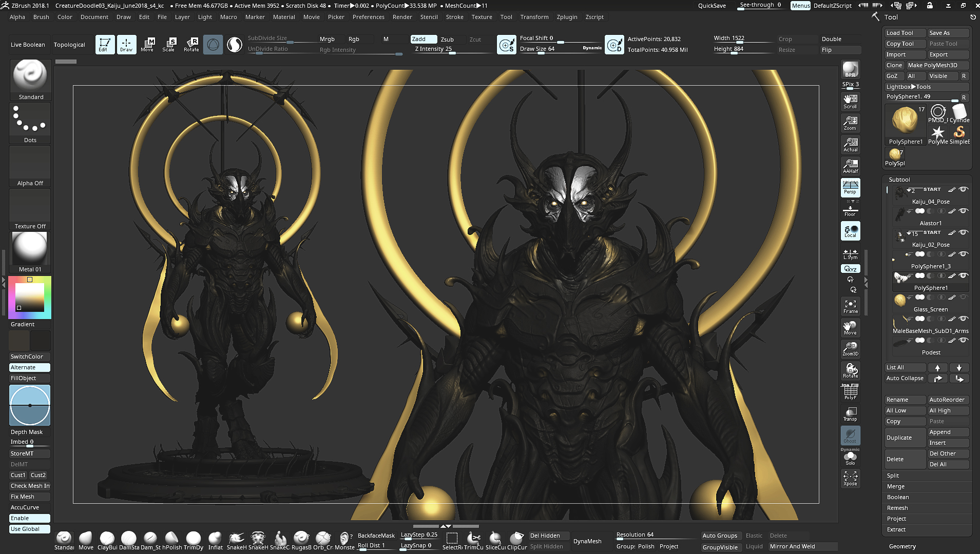Pick the ClayBuildup brush in bottom shelf

[107, 541]
